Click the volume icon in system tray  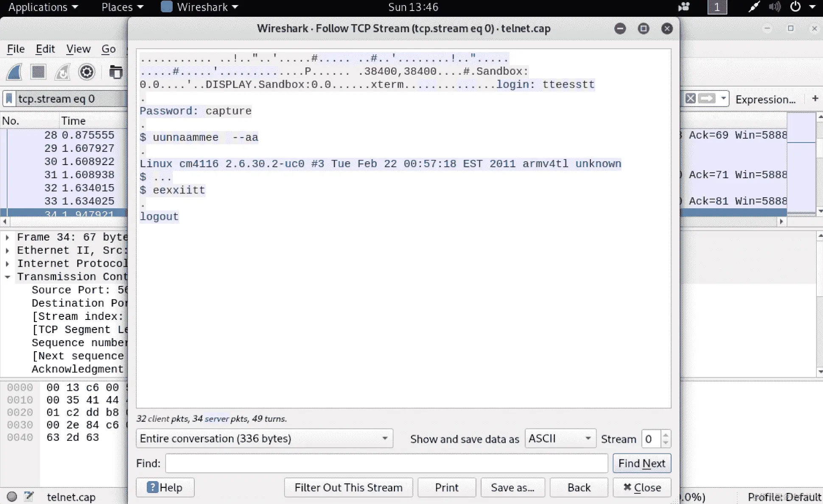[775, 7]
